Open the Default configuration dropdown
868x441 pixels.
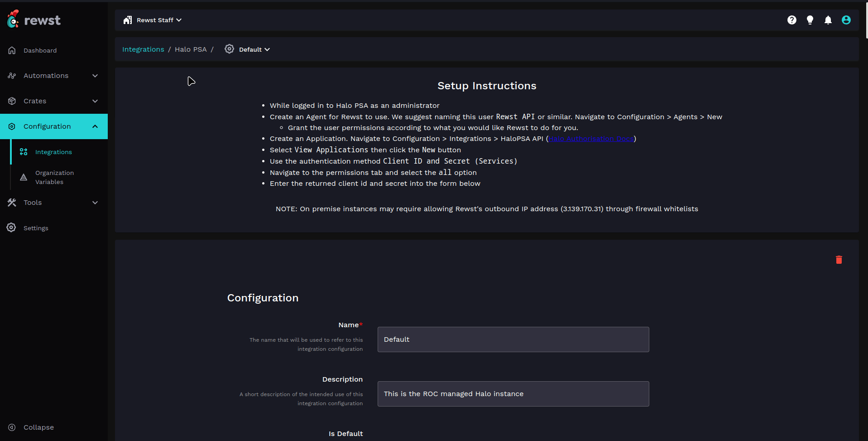click(254, 49)
